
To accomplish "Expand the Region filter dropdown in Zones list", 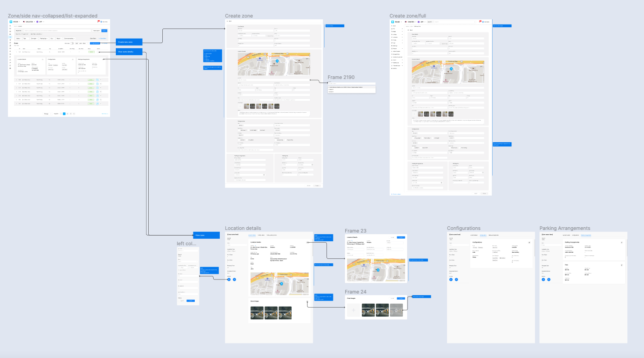I will click(x=58, y=39).
